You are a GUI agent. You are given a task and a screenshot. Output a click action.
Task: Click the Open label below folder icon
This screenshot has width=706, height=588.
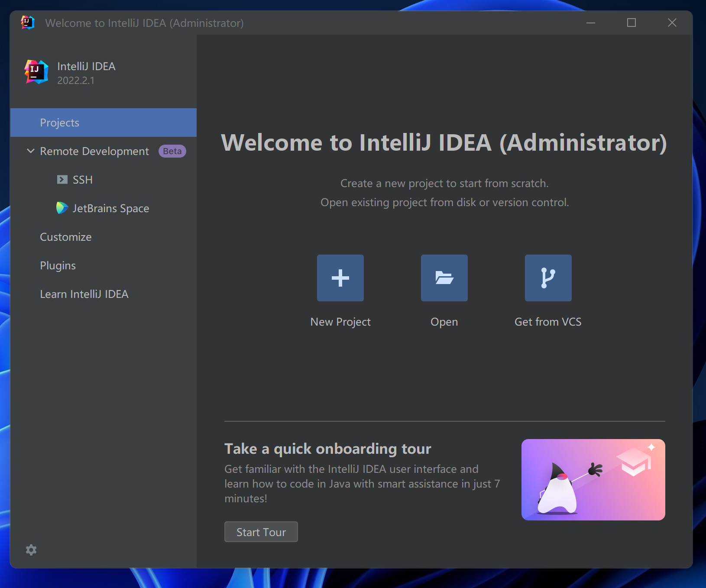[x=444, y=322]
